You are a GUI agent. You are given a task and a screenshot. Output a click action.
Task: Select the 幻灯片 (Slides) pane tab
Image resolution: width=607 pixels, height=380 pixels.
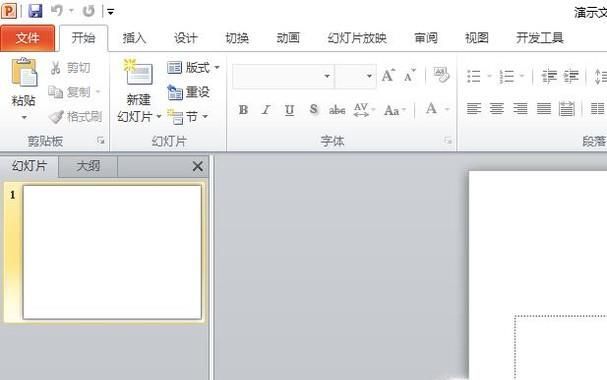(x=29, y=166)
